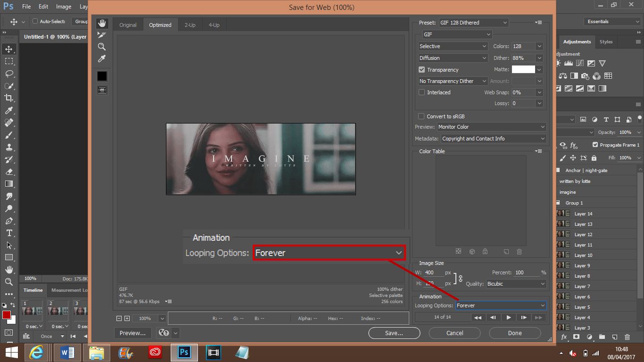The width and height of the screenshot is (644, 362).
Task: Open Looping Options Forever dropdown
Action: click(501, 305)
